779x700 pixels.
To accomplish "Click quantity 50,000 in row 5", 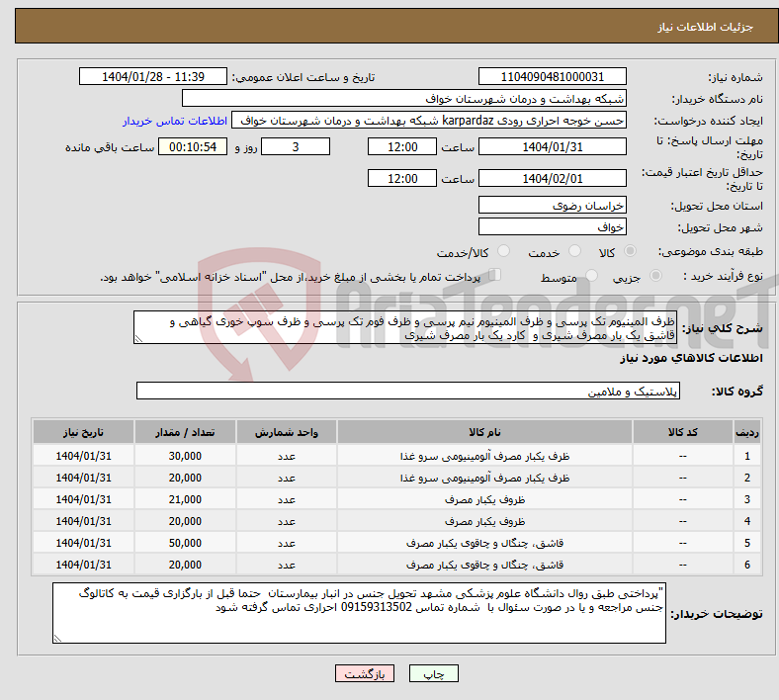I will [x=185, y=544].
